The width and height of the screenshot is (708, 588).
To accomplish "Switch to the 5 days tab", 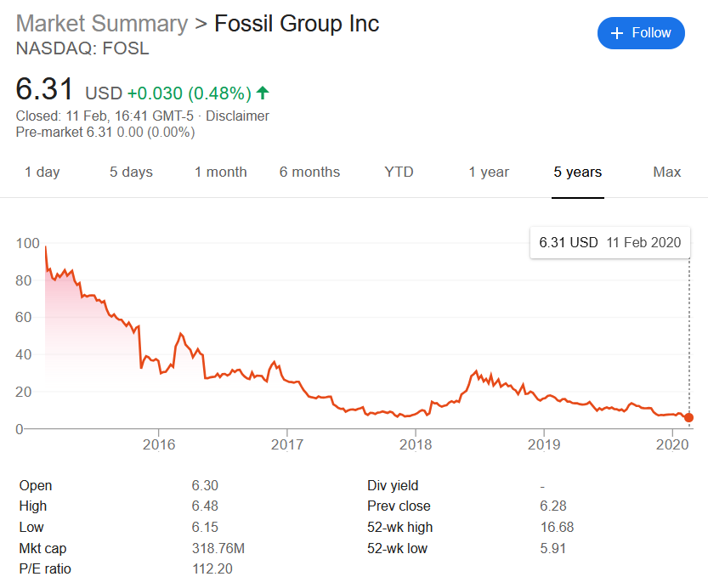I will coord(131,172).
